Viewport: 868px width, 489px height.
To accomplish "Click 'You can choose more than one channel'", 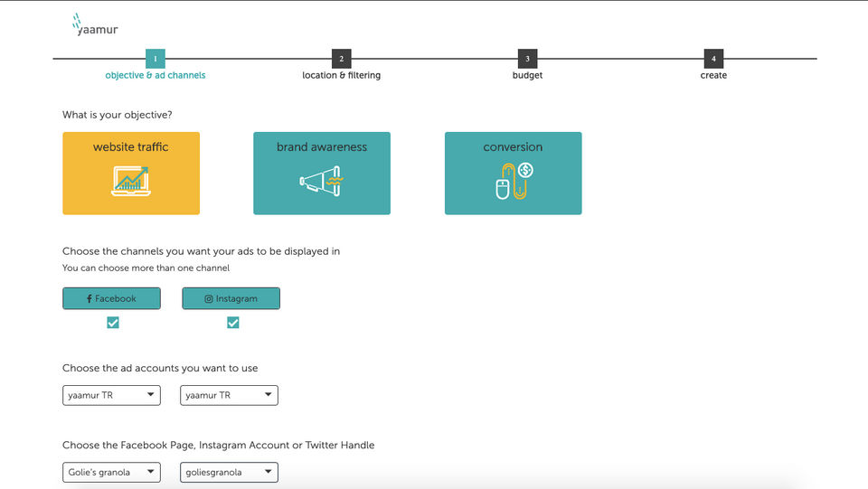I will click(146, 268).
